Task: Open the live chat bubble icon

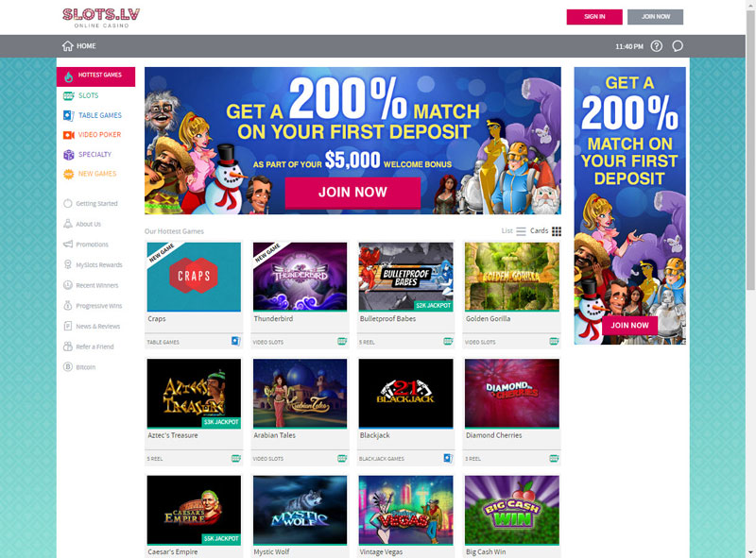Action: click(678, 45)
